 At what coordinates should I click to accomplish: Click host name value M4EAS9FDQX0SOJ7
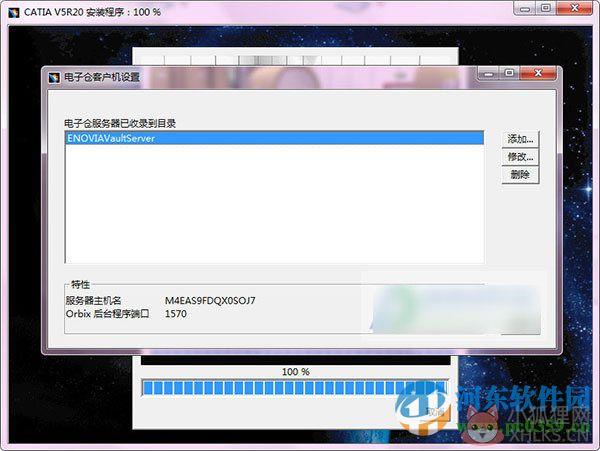[x=210, y=301]
